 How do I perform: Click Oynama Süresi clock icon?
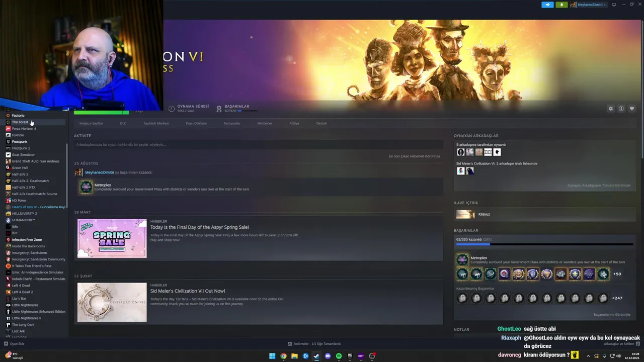(x=172, y=109)
